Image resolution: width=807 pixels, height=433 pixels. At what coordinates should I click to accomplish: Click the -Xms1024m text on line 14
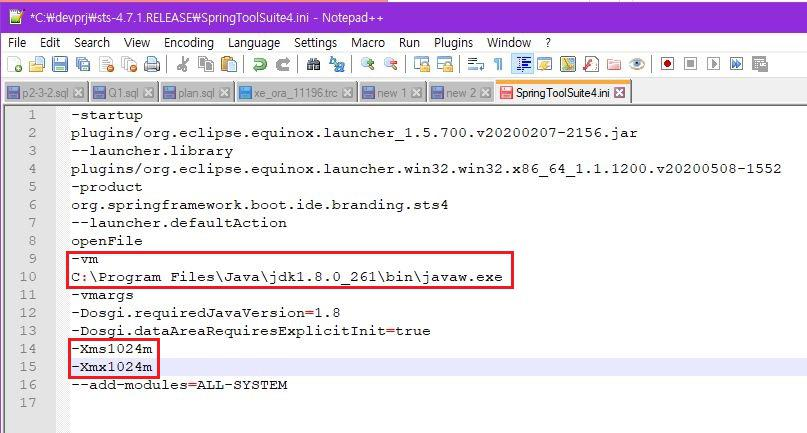pyautogui.click(x=112, y=349)
